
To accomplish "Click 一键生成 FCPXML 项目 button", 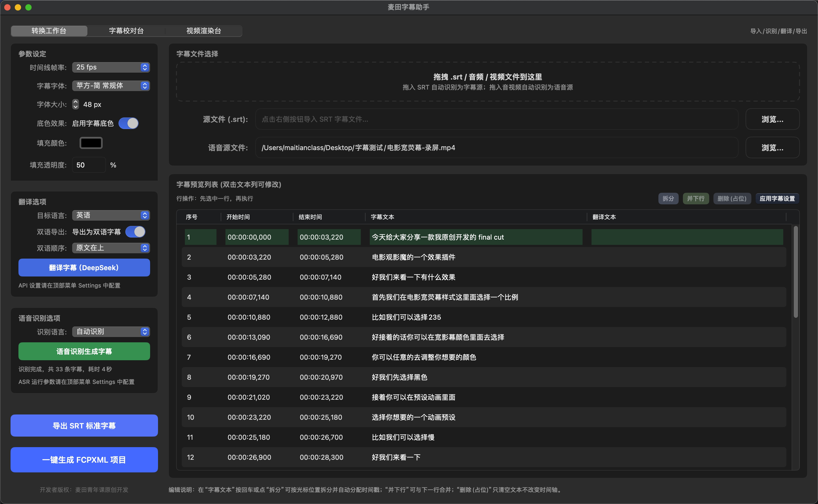I will click(x=84, y=460).
